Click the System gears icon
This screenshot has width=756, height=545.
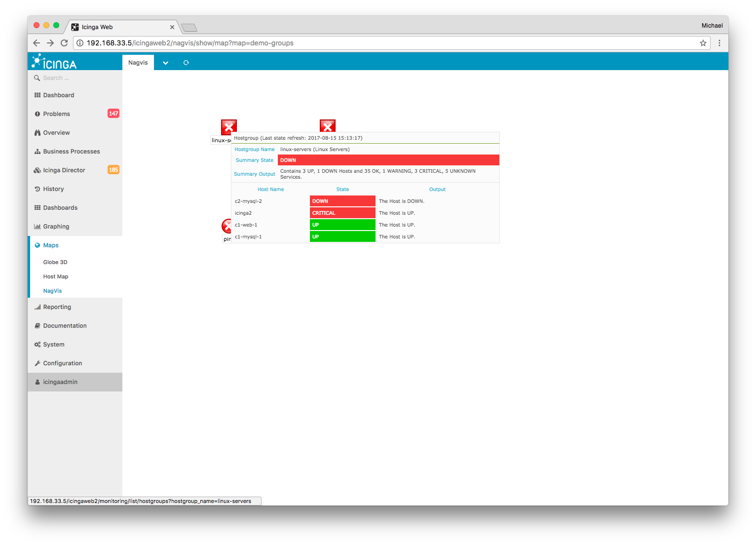tap(38, 345)
